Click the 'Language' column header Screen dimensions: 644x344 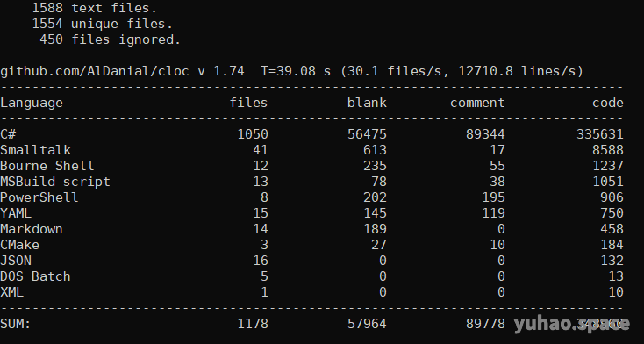[32, 103]
